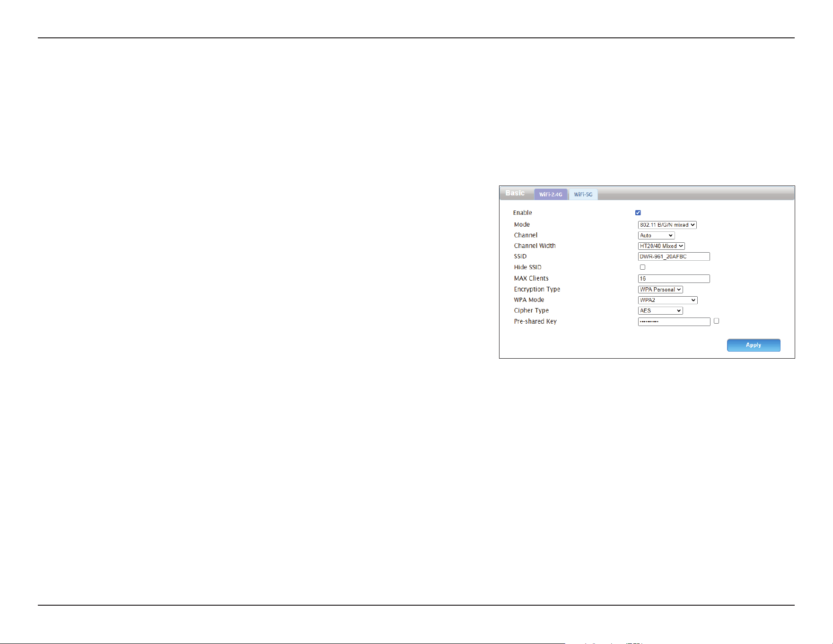Toggle show Pre-shared Key checkbox

[x=716, y=321]
